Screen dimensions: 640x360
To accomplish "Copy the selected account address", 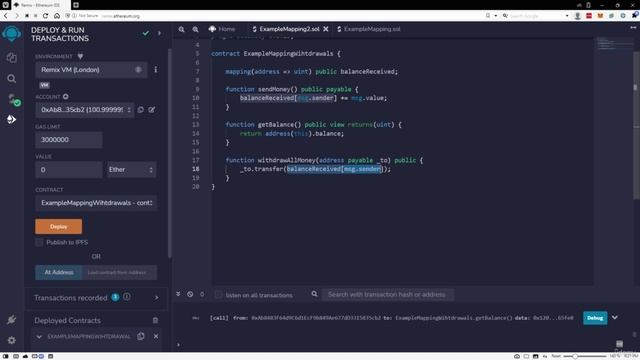I will 140,110.
